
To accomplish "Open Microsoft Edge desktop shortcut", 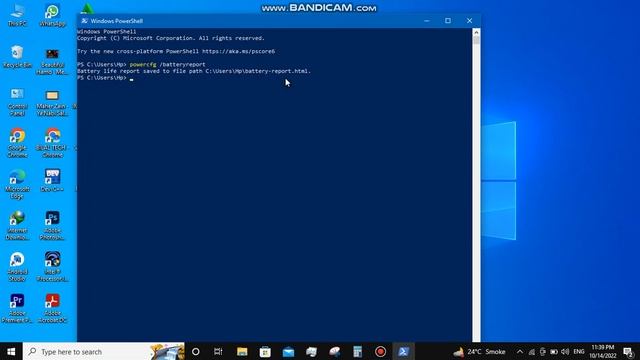I will (x=17, y=184).
